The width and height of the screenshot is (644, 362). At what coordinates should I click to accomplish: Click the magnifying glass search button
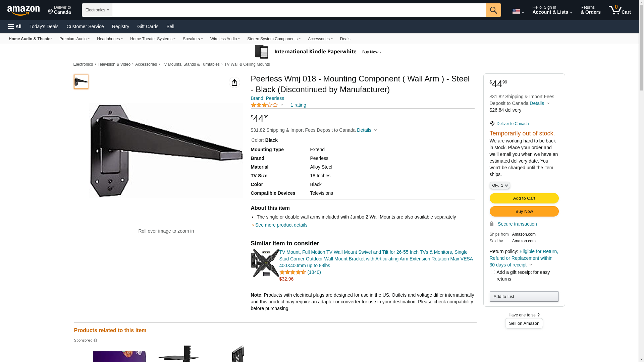493,10
